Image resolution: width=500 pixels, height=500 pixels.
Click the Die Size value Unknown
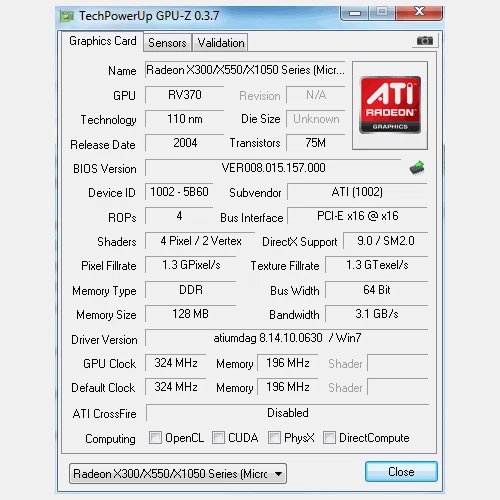tap(316, 119)
